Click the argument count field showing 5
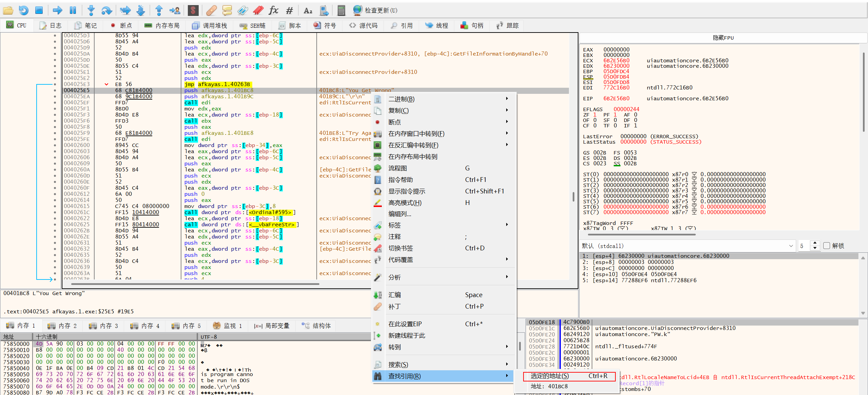868x395 pixels. click(x=804, y=246)
